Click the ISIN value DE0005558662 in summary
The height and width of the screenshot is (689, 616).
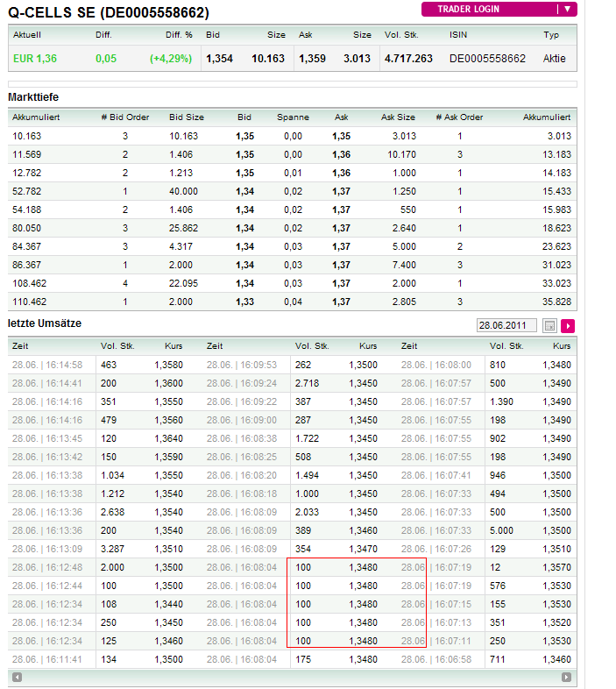[487, 59]
